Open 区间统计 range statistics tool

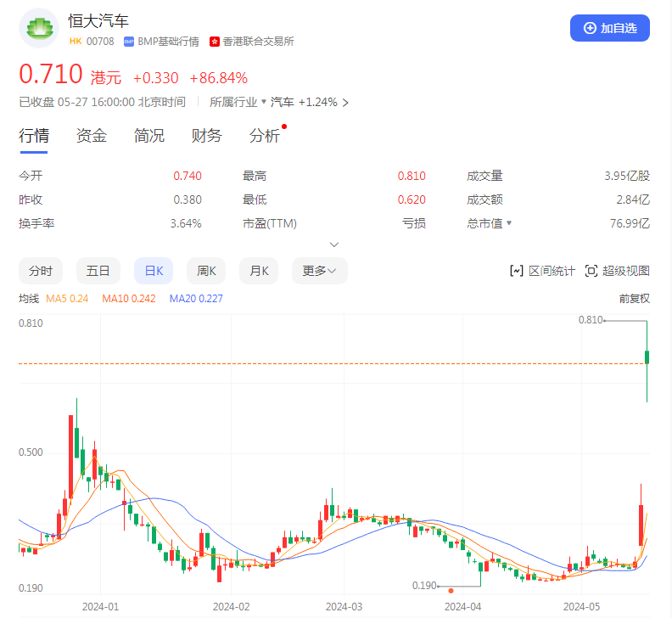pos(542,271)
